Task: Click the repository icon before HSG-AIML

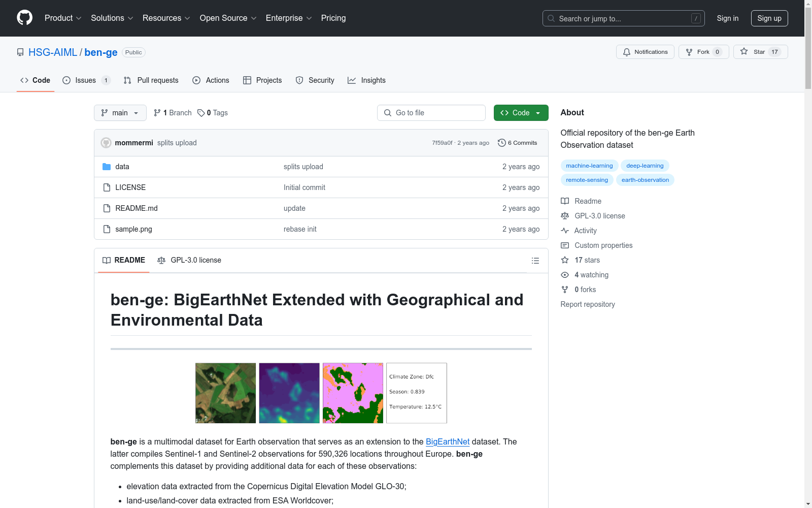Action: pos(20,52)
